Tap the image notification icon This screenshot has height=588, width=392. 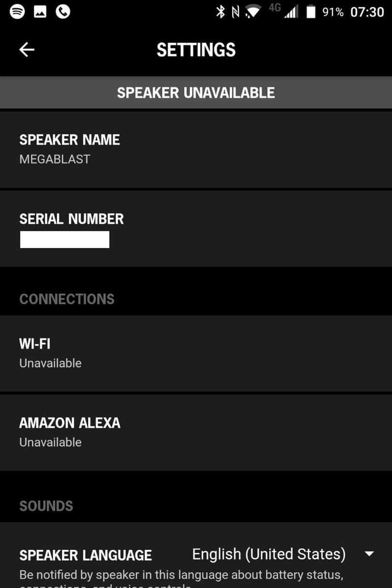40,11
